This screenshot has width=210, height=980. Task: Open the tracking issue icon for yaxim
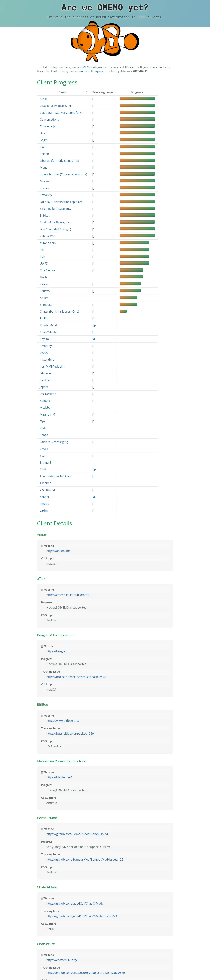click(x=93, y=511)
